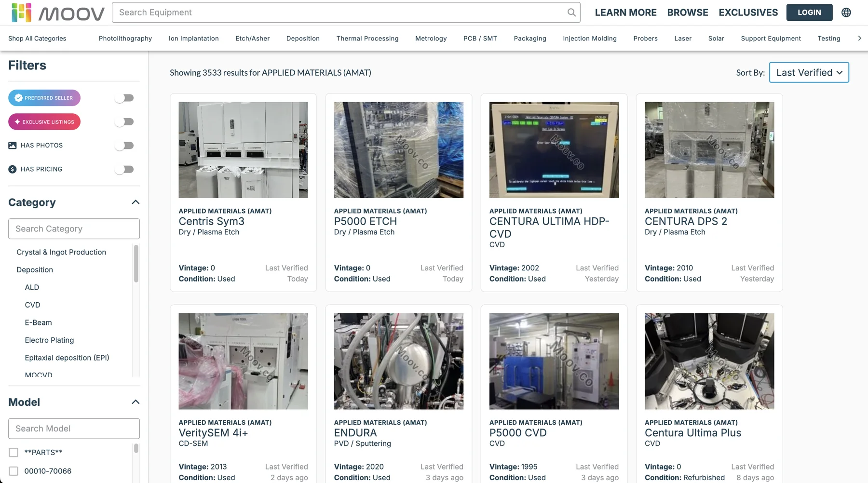
Task: Click the Category list scrollbar
Action: point(136,263)
